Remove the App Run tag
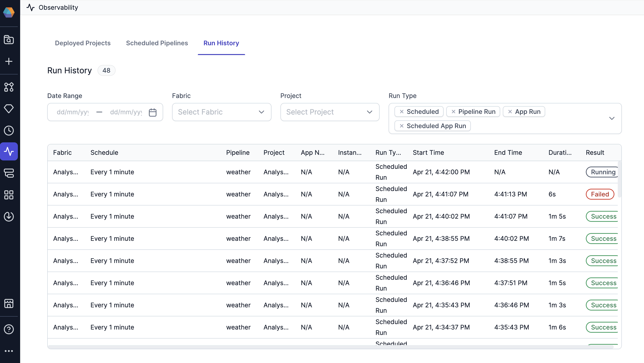 coord(510,112)
